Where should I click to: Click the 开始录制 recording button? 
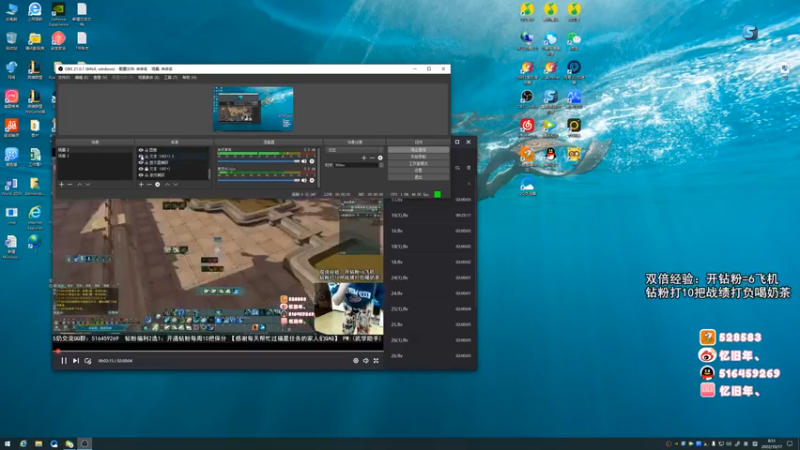pos(418,157)
